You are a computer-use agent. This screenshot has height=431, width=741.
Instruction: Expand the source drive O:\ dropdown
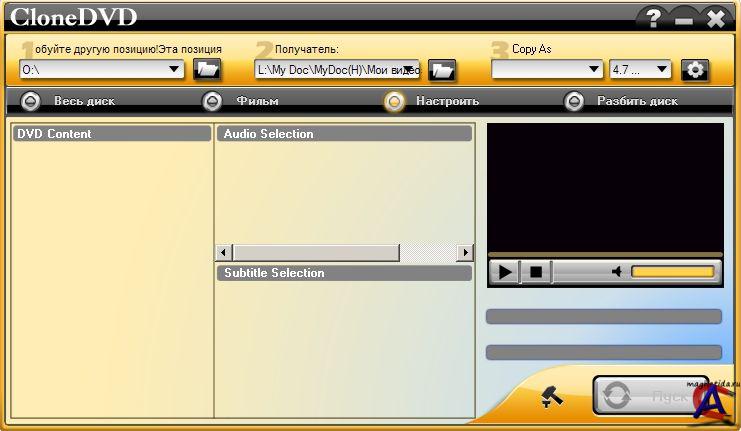click(x=174, y=69)
